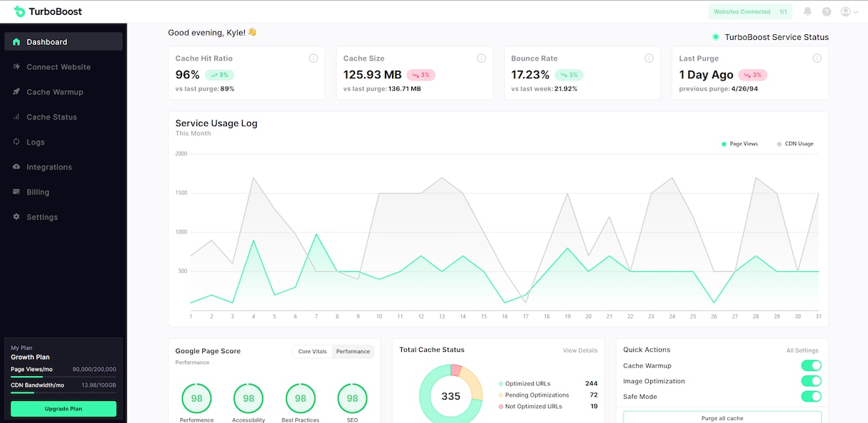This screenshot has height=423, width=868.
Task: Click the Page Views/mo usage progress bar
Action: tap(63, 377)
